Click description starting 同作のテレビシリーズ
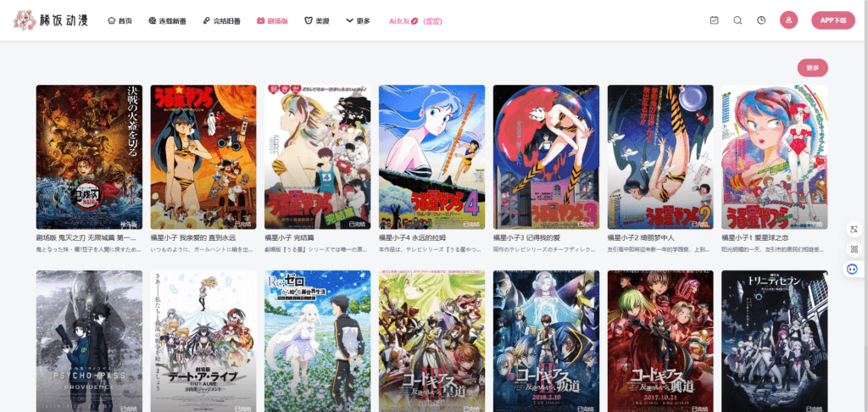 pyautogui.click(x=543, y=249)
